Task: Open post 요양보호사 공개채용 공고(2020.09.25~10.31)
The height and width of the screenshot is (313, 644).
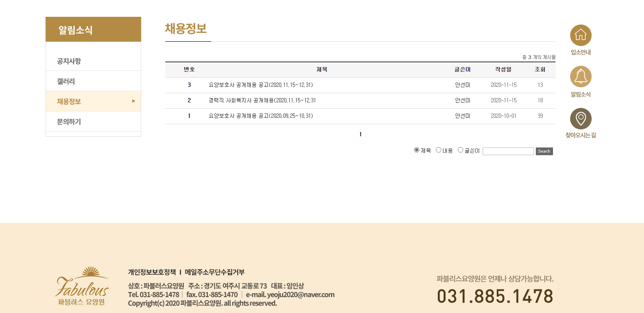Action: click(x=261, y=116)
